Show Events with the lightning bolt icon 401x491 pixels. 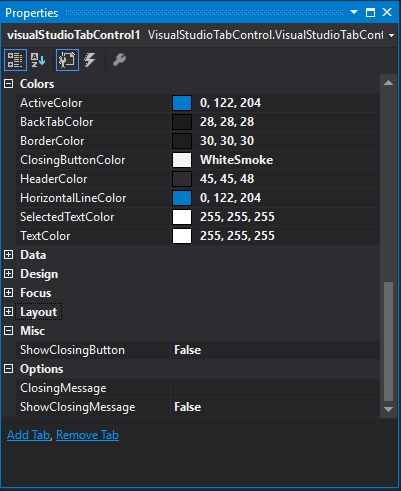click(x=90, y=60)
